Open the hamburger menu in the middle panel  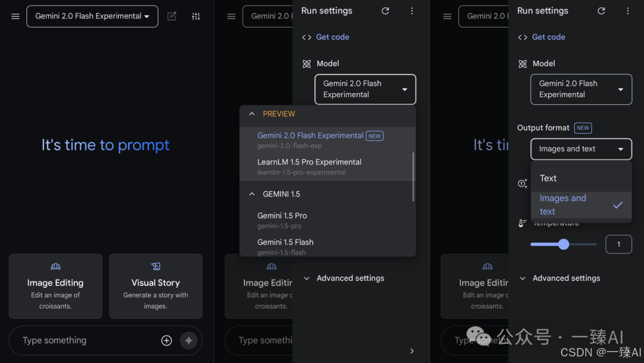click(x=231, y=17)
